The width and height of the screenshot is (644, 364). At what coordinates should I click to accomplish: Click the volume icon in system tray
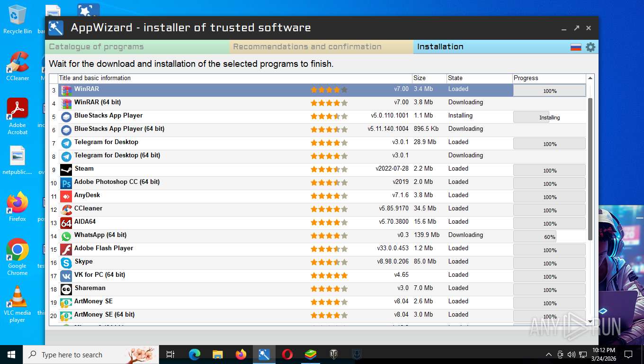[571, 355]
